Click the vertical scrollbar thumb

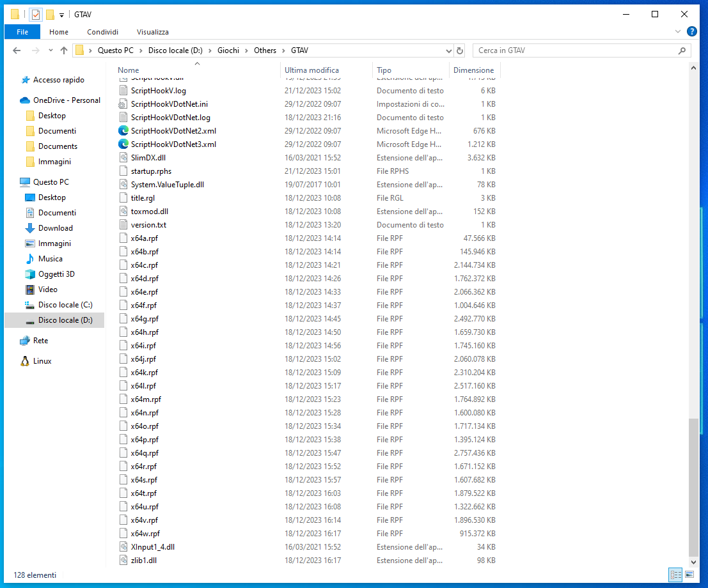(693, 488)
